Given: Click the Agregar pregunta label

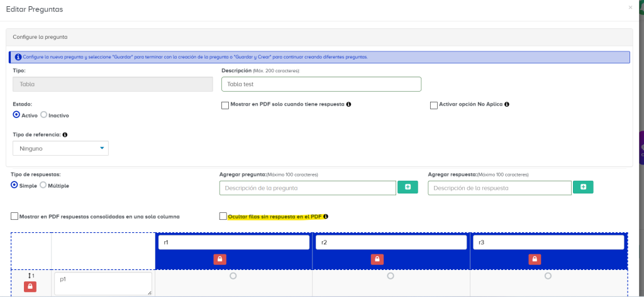Looking at the screenshot, I should (x=243, y=175).
